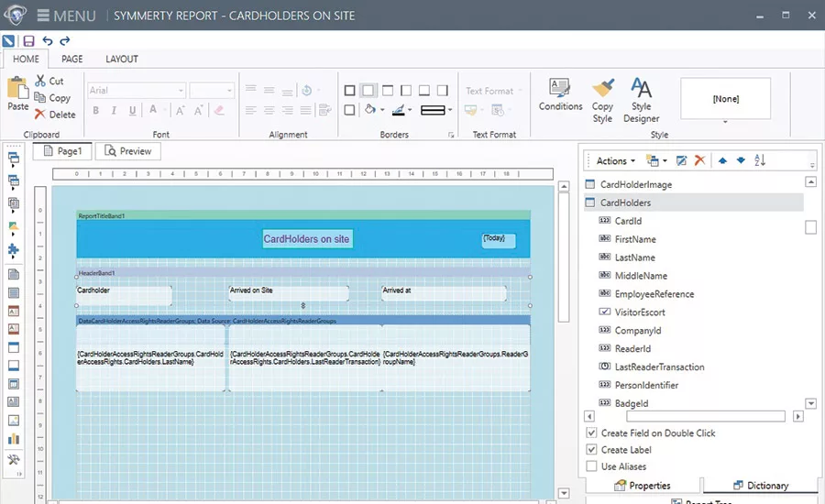Open the Font name combo box
Viewport: 825px width, 504px height.
[137, 91]
